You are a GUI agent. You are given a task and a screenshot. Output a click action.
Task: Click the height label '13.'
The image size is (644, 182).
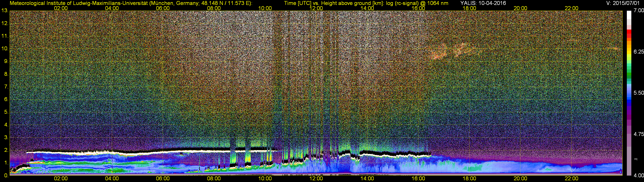point(5,10)
